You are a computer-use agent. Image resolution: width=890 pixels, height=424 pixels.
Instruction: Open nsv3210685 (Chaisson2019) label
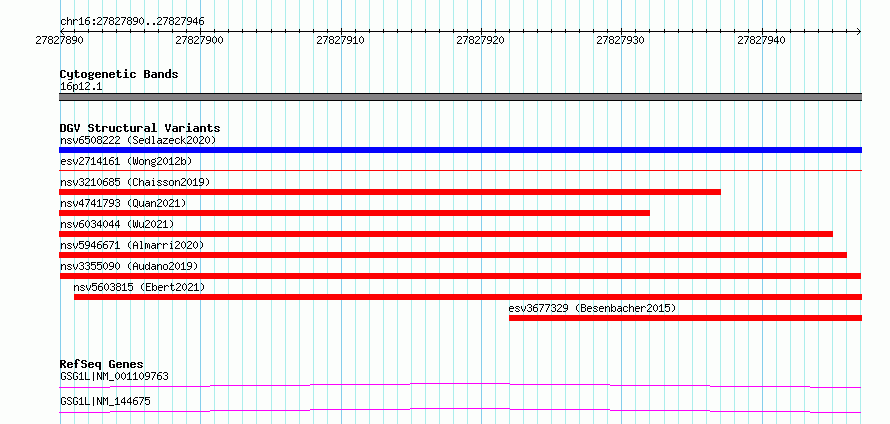[135, 182]
